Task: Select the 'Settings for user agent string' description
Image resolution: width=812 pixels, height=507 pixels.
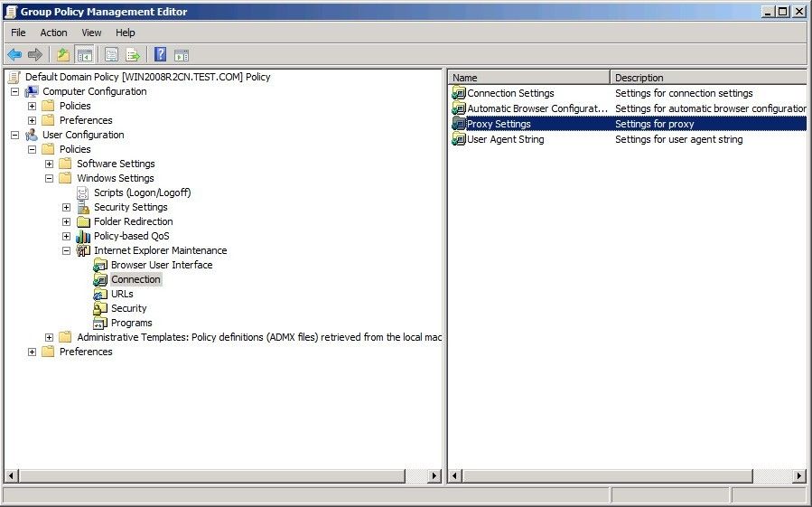Action: point(678,139)
